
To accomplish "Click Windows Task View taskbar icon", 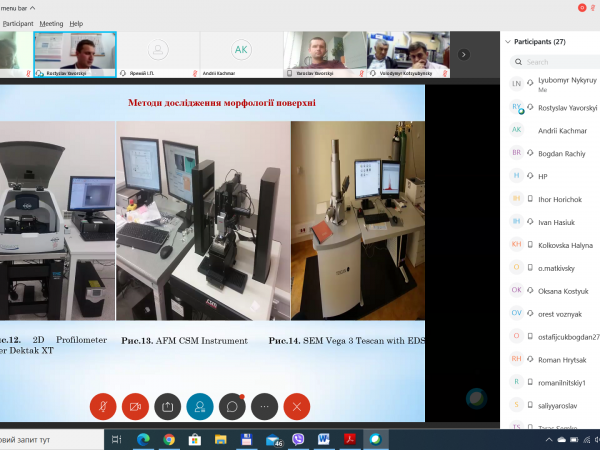I will tap(116, 439).
